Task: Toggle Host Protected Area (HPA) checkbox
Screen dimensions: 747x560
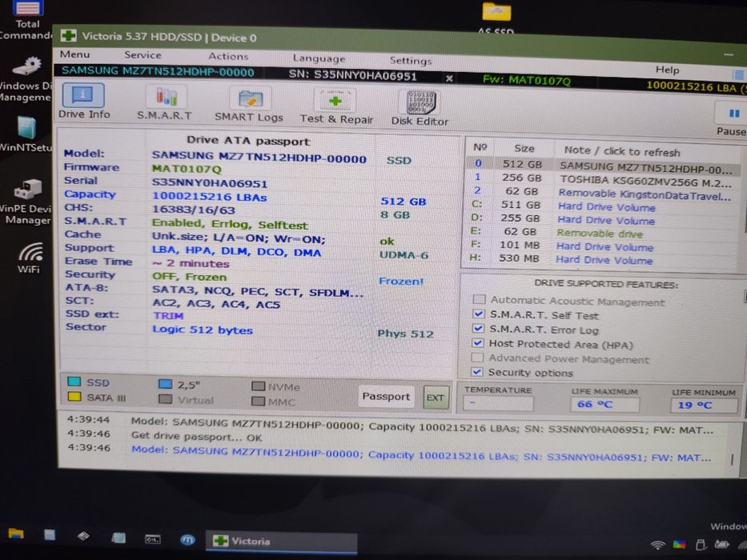Action: (x=478, y=342)
